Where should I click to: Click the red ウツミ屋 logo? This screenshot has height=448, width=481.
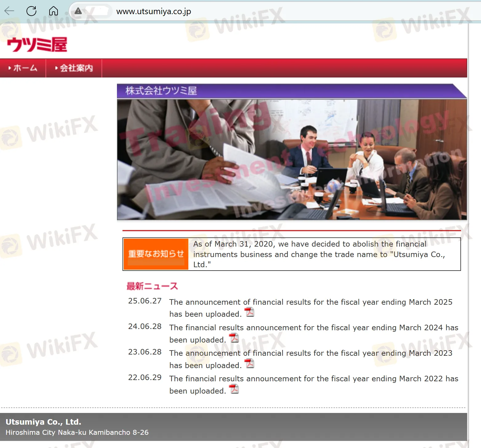tap(37, 45)
